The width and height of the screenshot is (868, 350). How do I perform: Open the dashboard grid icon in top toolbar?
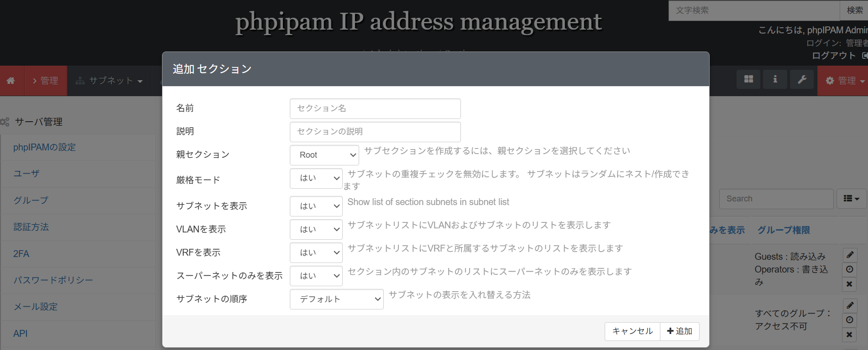(748, 79)
